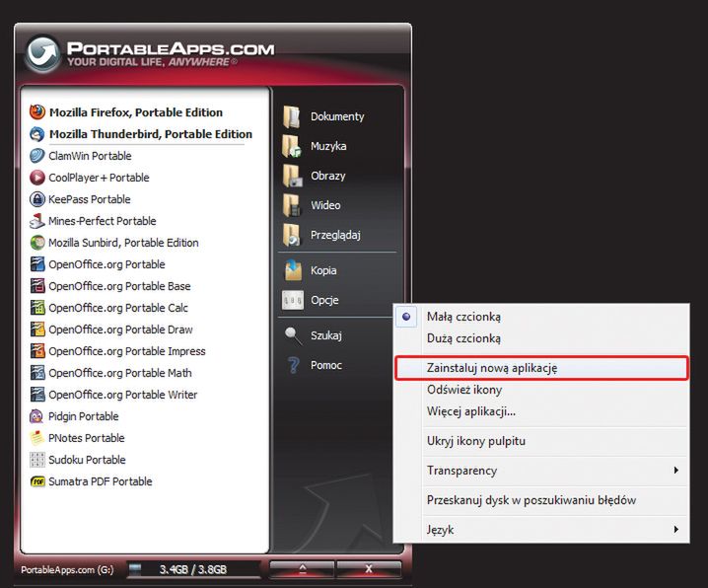Click the Opcje settings icon

click(293, 300)
